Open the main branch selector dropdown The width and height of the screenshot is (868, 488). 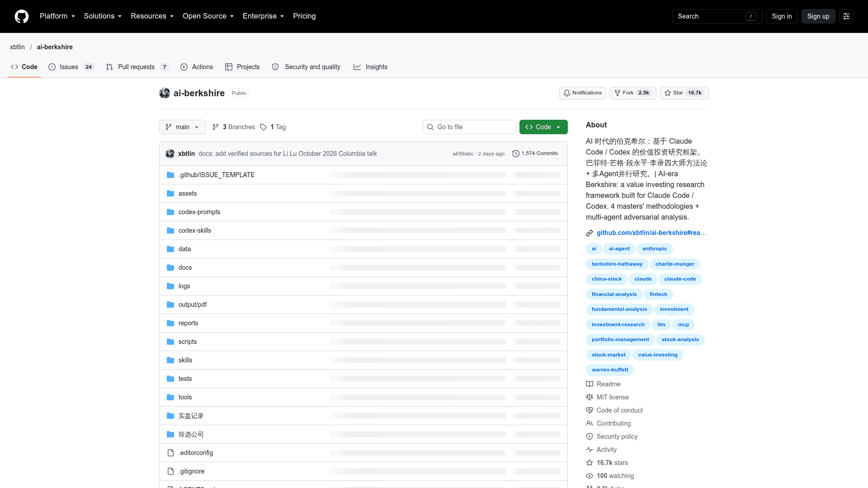coord(183,127)
